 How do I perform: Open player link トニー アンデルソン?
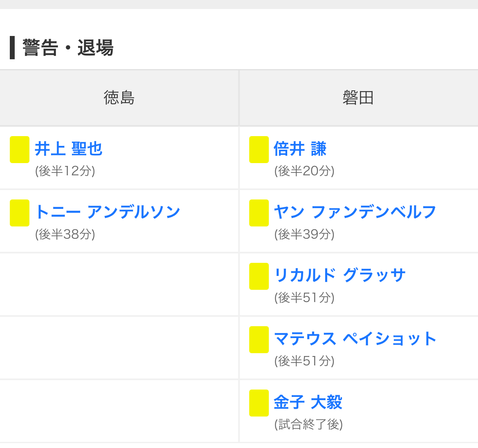point(108,212)
